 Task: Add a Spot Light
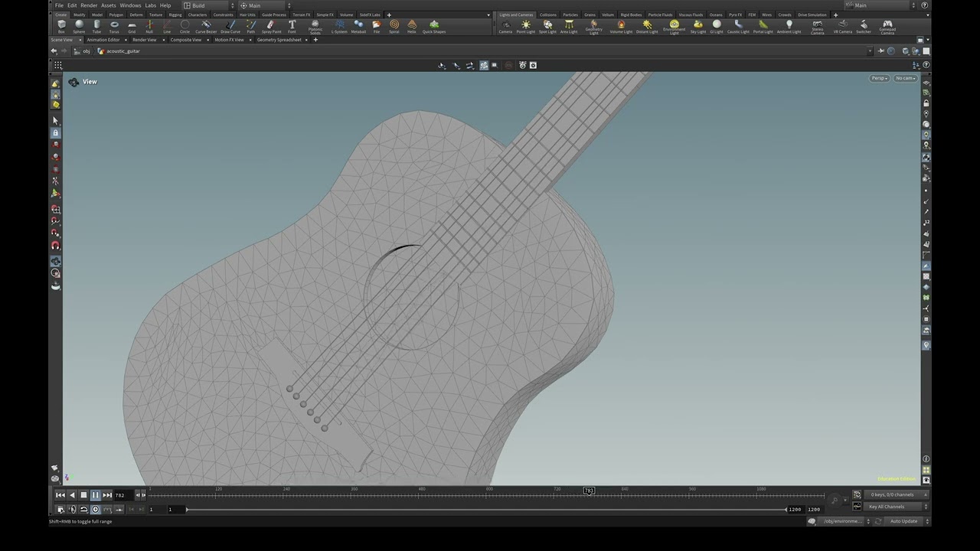(x=547, y=27)
